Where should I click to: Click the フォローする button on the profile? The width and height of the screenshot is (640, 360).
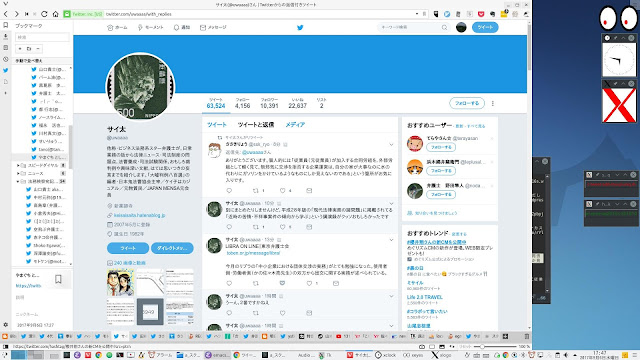tap(467, 103)
